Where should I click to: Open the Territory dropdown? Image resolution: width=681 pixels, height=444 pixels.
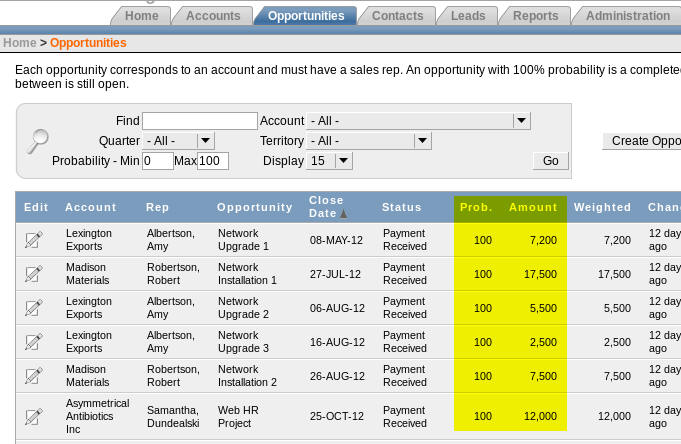(x=368, y=141)
